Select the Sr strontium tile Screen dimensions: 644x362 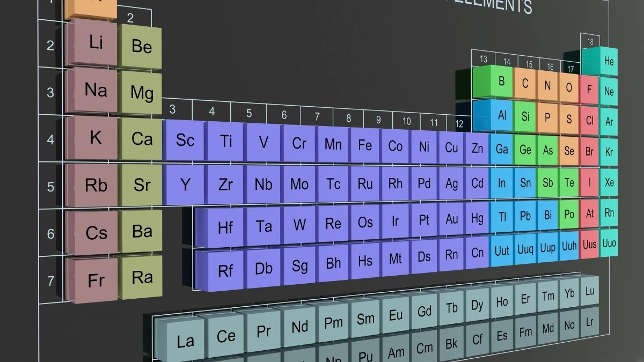(x=141, y=185)
